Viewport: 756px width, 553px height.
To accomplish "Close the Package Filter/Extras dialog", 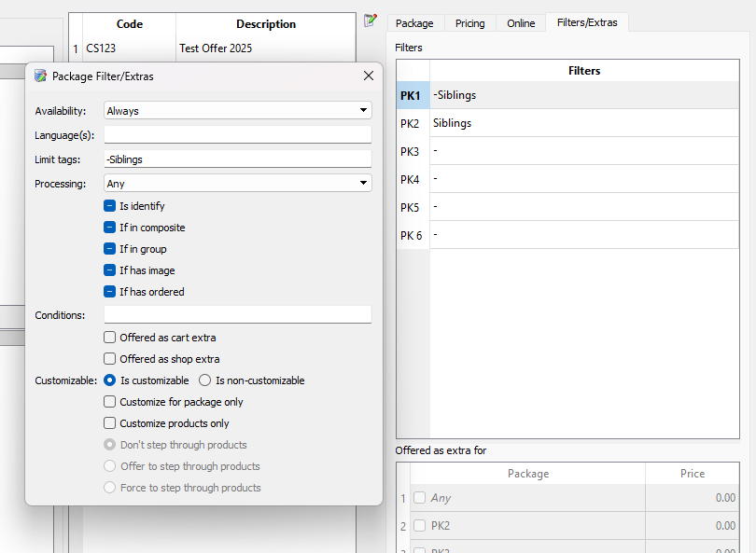I will pyautogui.click(x=368, y=76).
